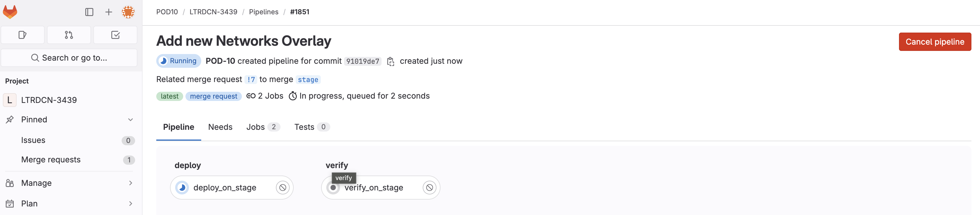Click the Search or go to field

pyautogui.click(x=69, y=58)
